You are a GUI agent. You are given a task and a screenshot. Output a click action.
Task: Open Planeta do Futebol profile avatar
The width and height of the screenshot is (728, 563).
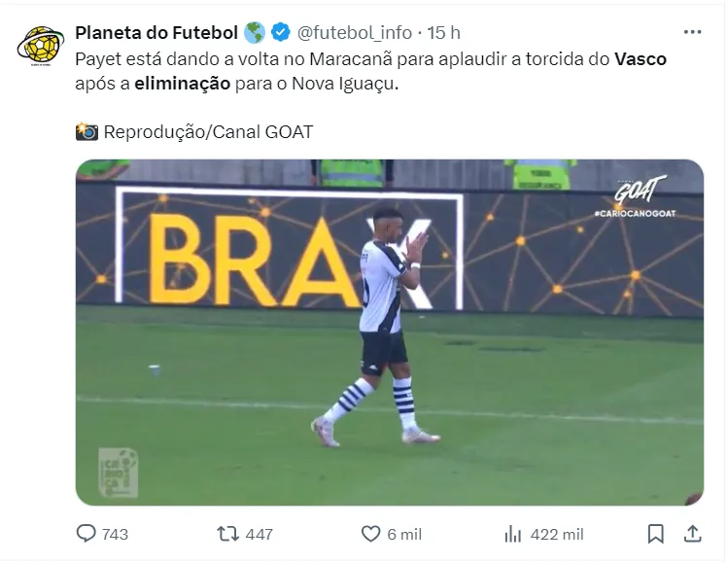pyautogui.click(x=41, y=46)
